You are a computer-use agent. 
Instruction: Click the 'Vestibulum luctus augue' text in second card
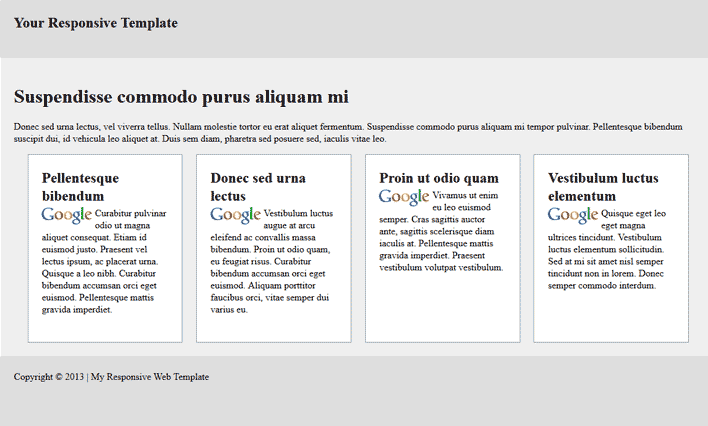(300, 214)
